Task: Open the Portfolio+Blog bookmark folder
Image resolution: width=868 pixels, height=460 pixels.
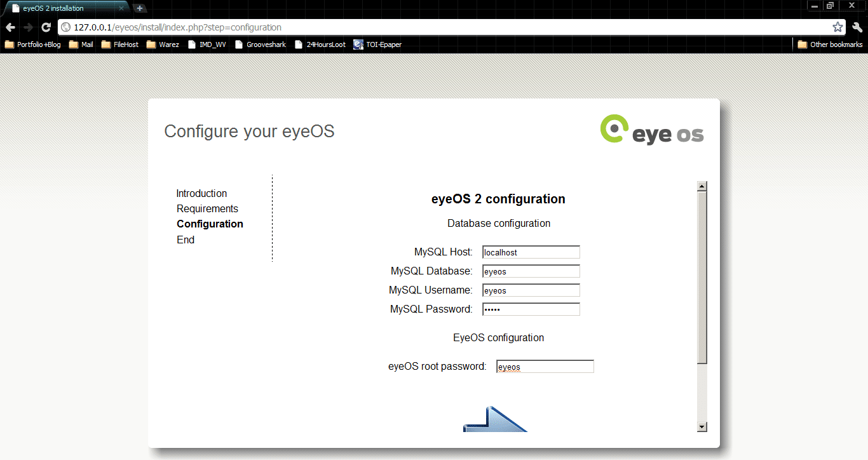Action: [33, 44]
